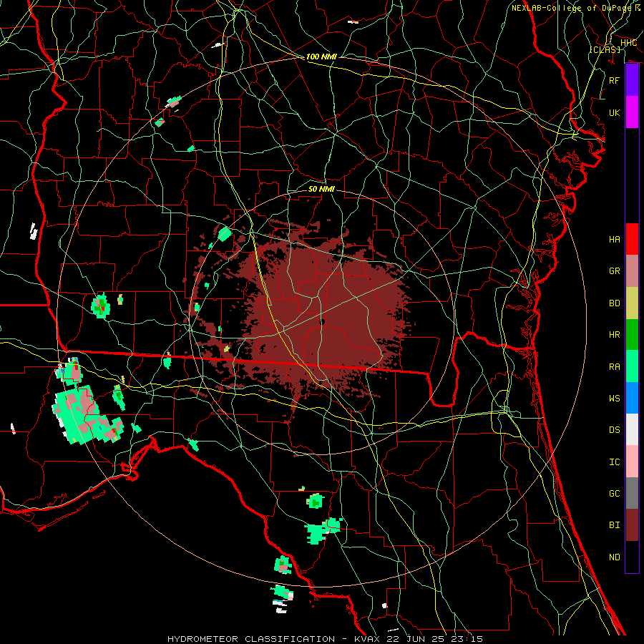Click the [CLAS] unit label
The width and height of the screenshot is (644, 644).
tap(605, 49)
